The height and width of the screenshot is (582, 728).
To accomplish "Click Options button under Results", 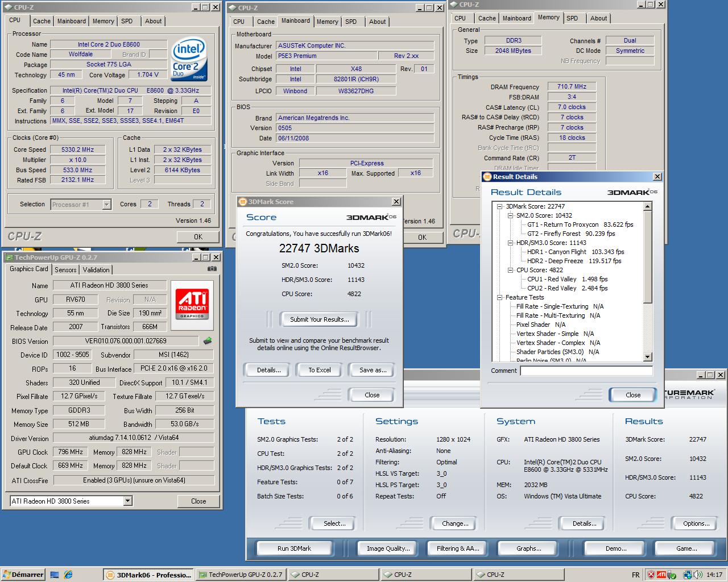I will point(696,523).
